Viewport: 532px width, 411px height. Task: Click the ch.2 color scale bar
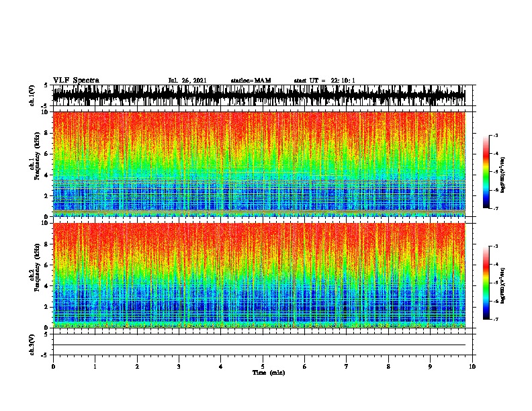[486, 283]
